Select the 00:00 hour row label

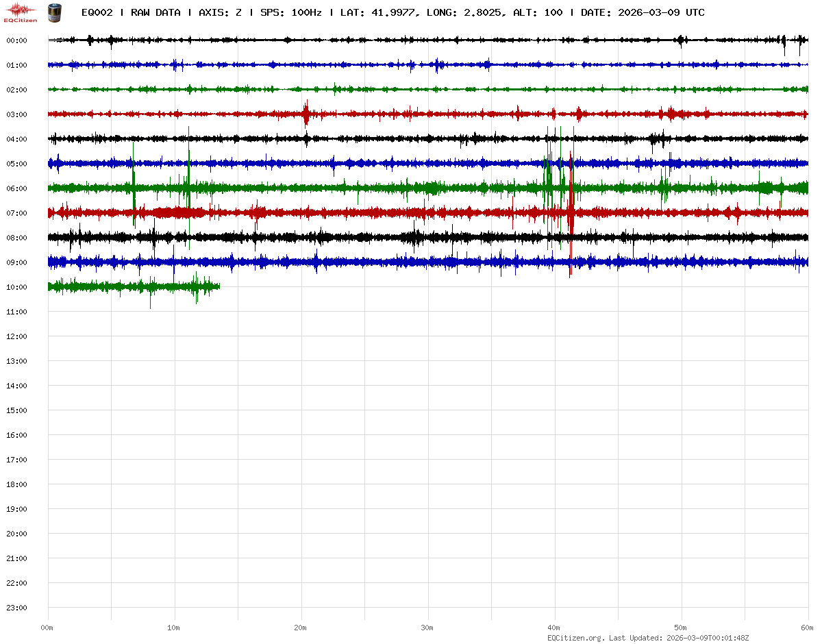point(16,40)
